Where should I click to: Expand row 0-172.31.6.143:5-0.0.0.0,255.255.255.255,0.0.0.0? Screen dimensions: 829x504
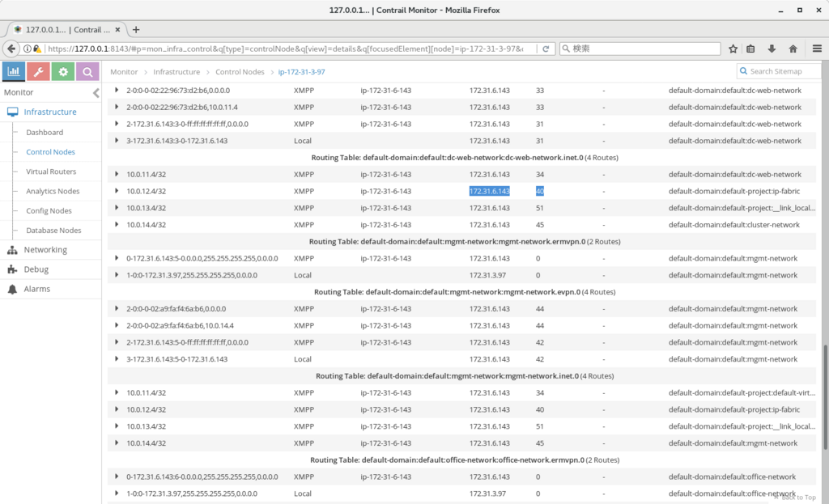[117, 258]
